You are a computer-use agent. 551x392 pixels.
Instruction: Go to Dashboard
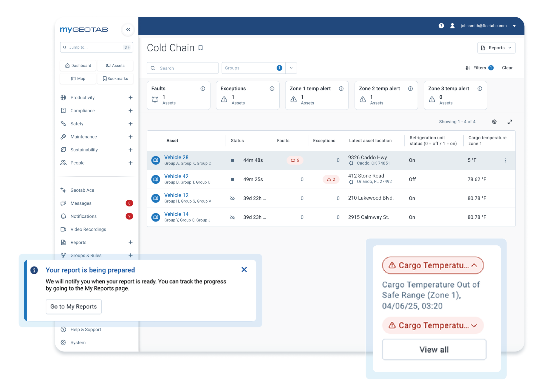(78, 65)
